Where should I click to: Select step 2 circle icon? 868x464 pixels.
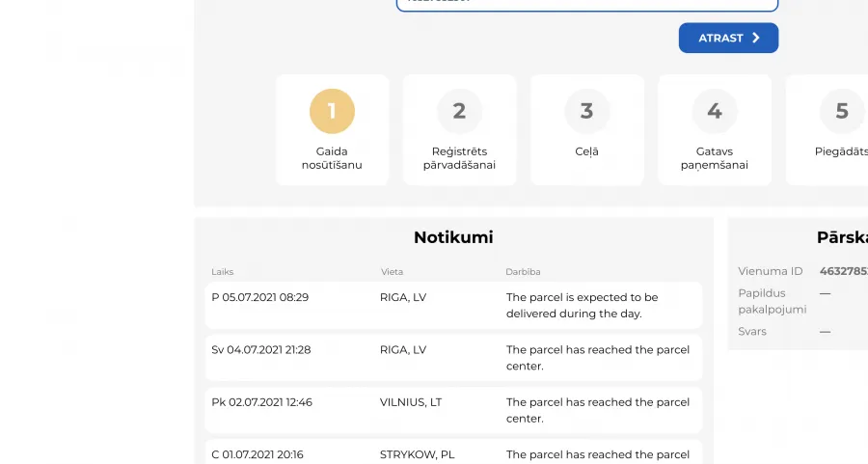pos(459,111)
